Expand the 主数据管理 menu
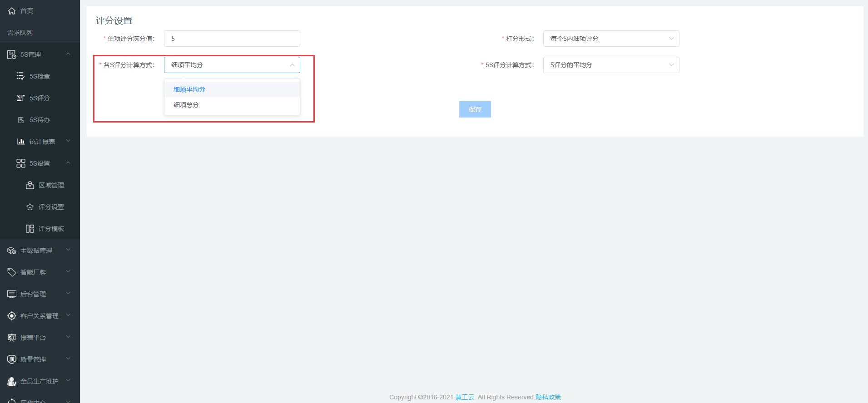Viewport: 868px width, 403px height. [36, 251]
